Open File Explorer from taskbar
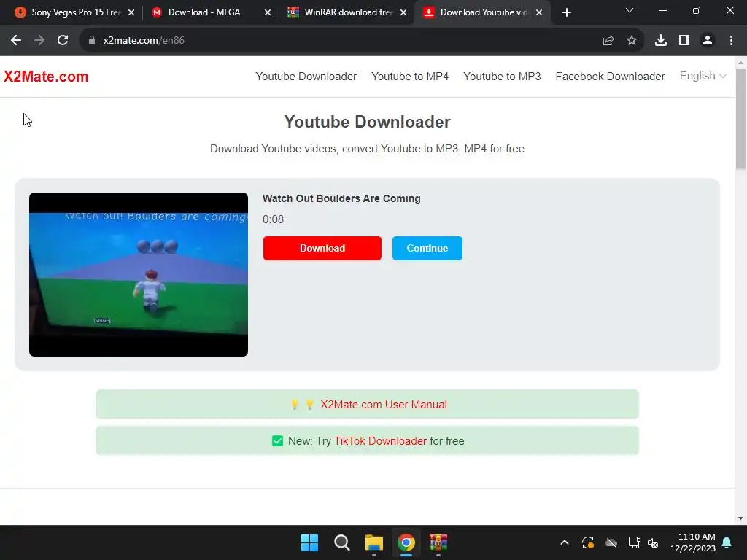Viewport: 747px width, 560px height. (x=374, y=542)
